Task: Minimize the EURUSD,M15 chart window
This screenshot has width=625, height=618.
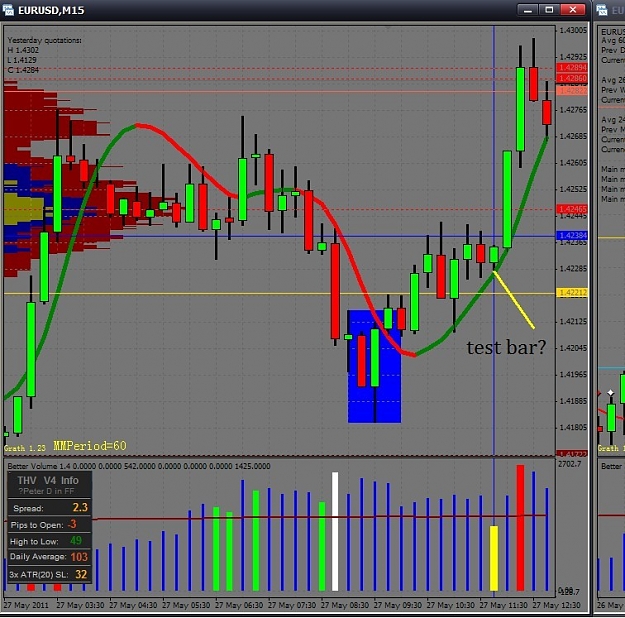Action: (x=528, y=10)
